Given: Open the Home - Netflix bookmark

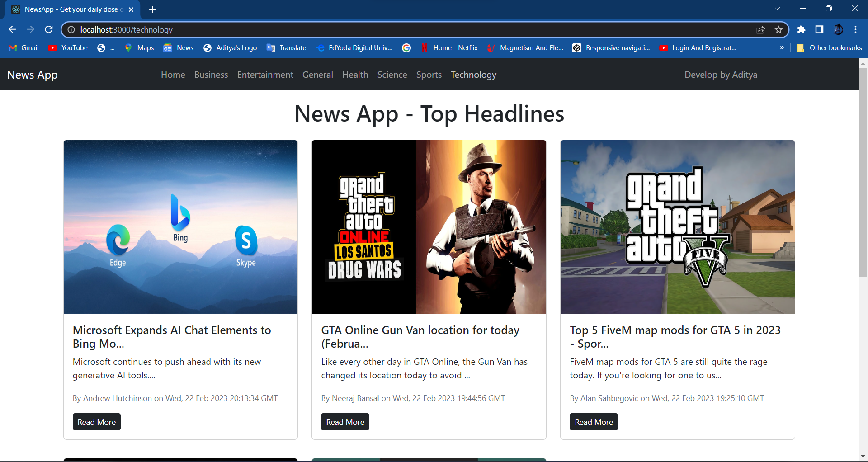Looking at the screenshot, I should (x=449, y=48).
